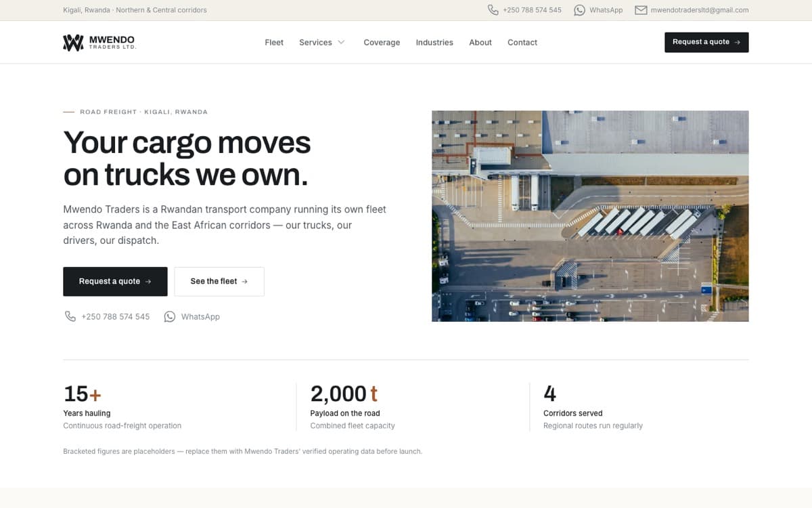Click the 2,000 t payload figure
This screenshot has width=812, height=508.
tap(344, 393)
